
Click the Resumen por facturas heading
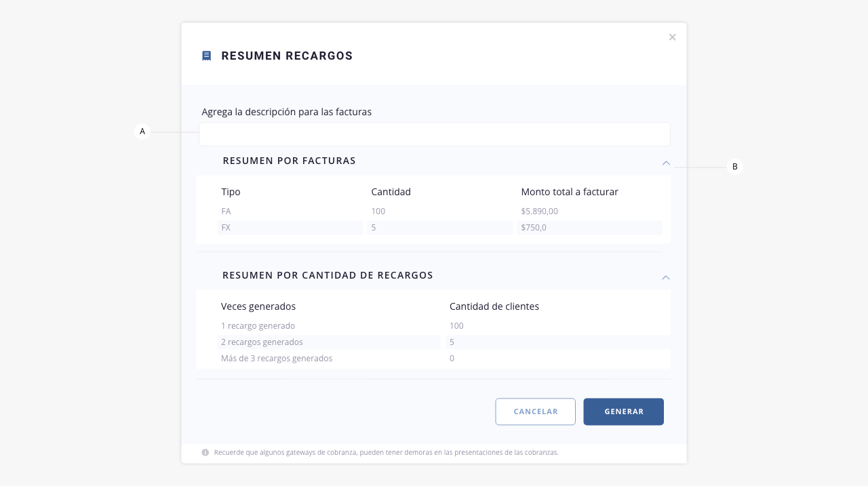(290, 161)
